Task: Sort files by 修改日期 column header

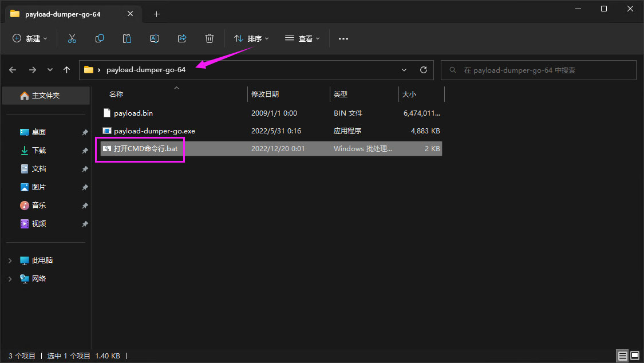Action: pos(265,94)
